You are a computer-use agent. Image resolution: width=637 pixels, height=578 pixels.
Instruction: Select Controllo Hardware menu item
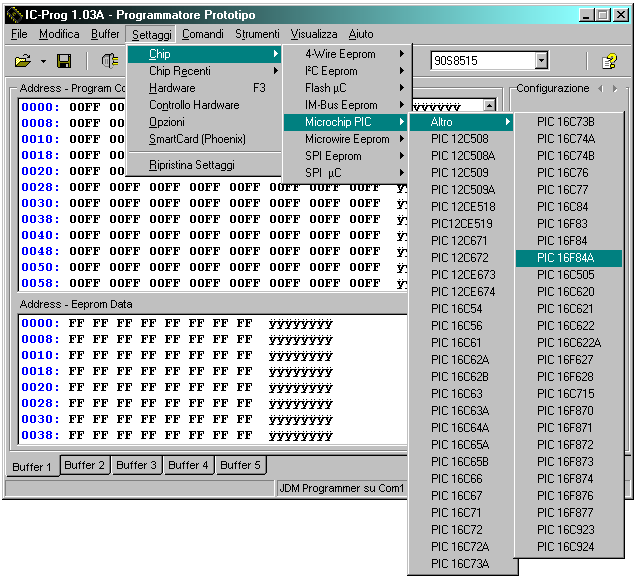point(204,105)
